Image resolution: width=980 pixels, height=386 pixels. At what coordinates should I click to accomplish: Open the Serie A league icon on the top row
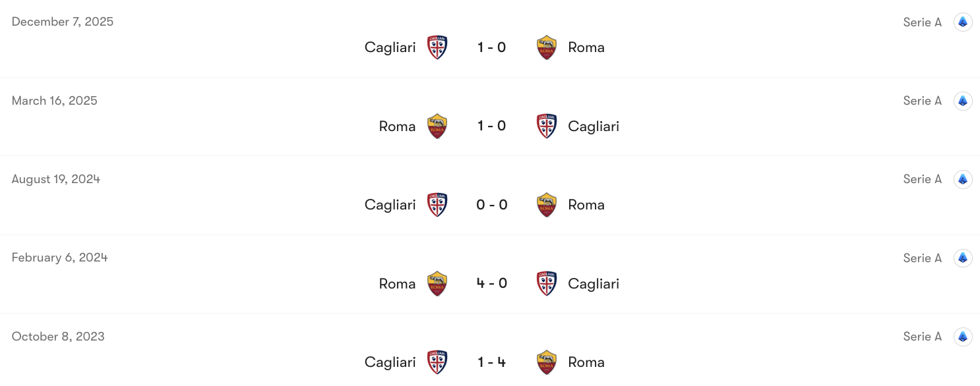tap(963, 22)
